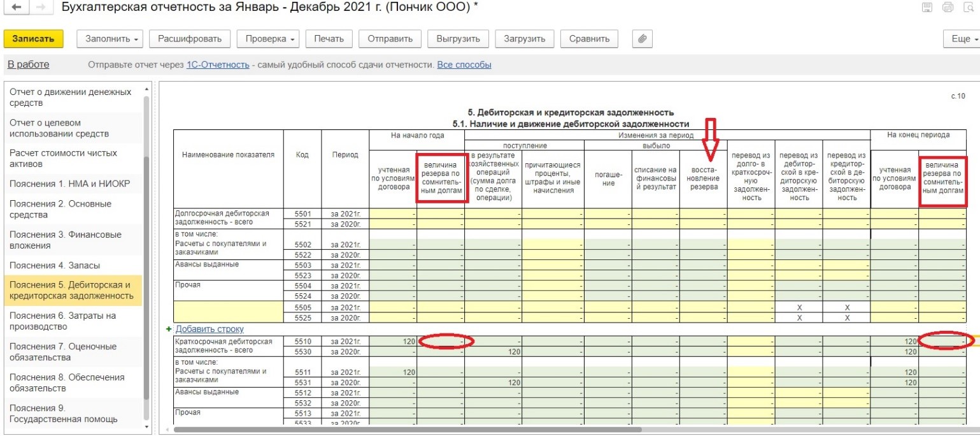The image size is (980, 436).
Task: Select the code cell 5512
Action: click(x=302, y=393)
